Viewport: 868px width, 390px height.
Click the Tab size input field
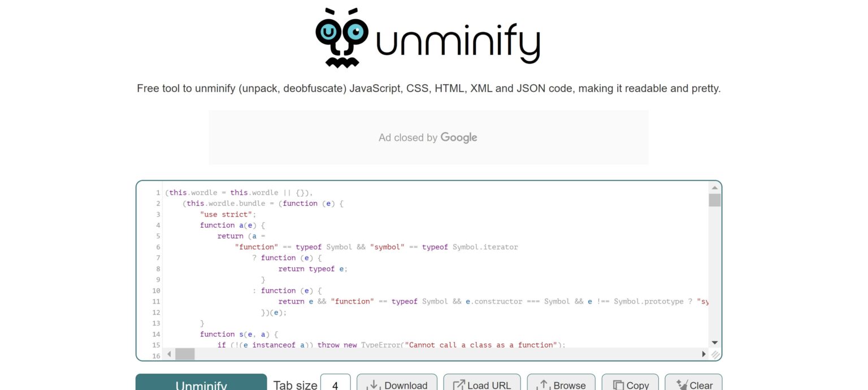pyautogui.click(x=335, y=385)
